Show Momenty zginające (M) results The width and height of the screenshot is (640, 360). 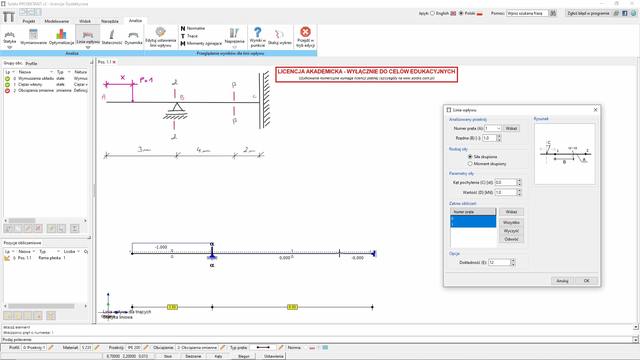click(201, 43)
